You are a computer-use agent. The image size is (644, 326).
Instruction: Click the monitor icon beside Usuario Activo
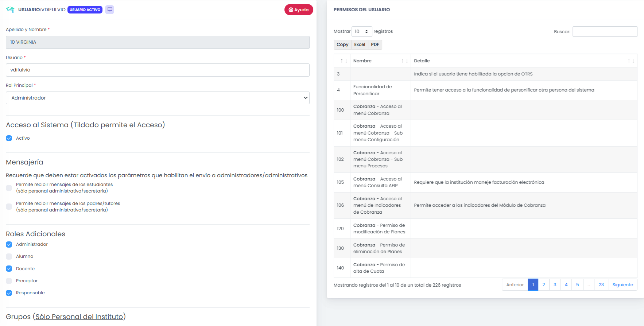(x=109, y=9)
